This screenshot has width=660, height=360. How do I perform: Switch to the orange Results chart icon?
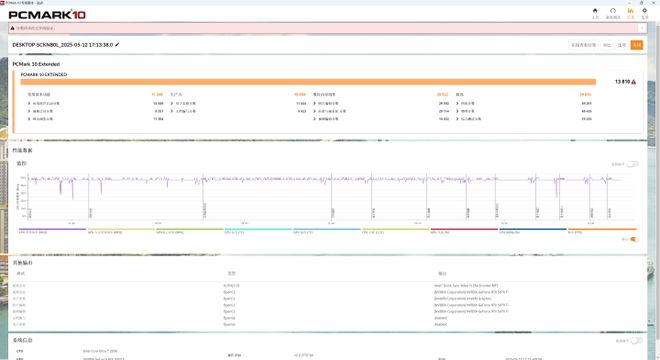[630, 11]
